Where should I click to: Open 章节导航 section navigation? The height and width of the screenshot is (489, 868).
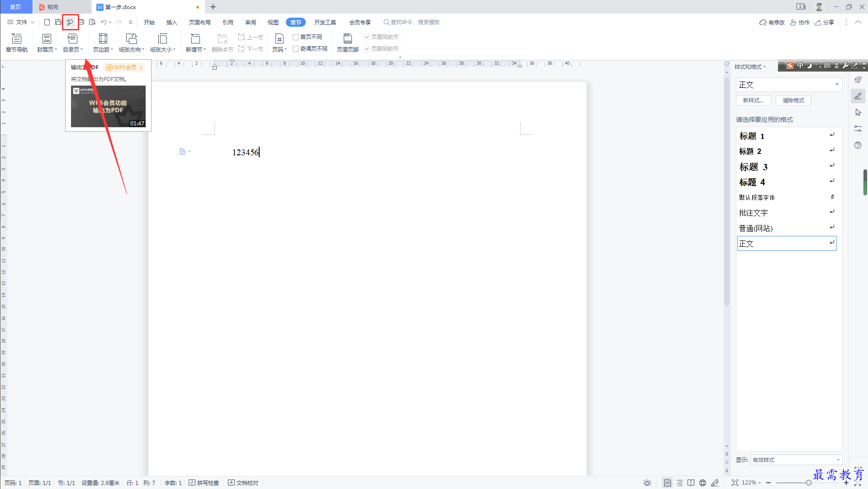(x=17, y=43)
